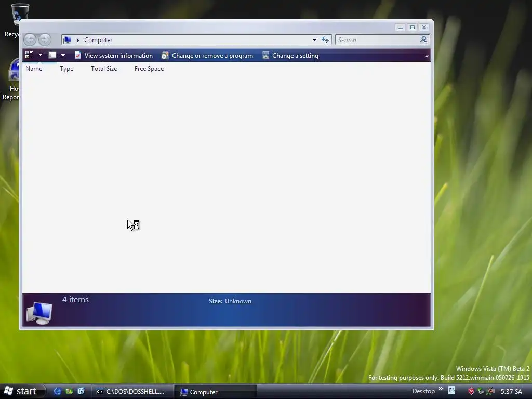
Task: Expand the command bar overflow chevron
Action: 427,56
